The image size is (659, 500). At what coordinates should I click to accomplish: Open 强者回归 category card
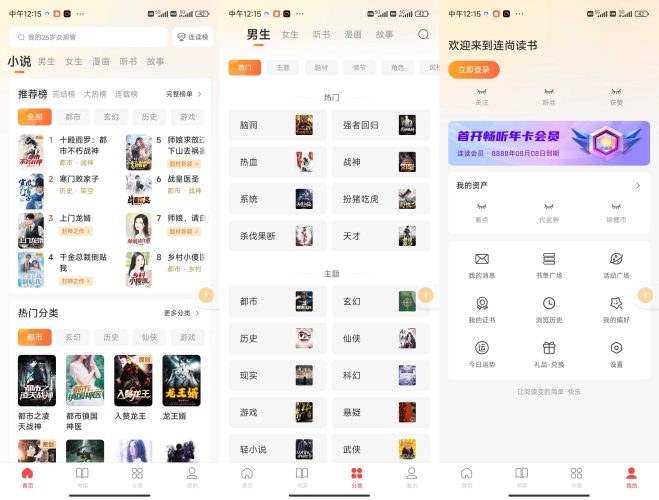click(381, 125)
